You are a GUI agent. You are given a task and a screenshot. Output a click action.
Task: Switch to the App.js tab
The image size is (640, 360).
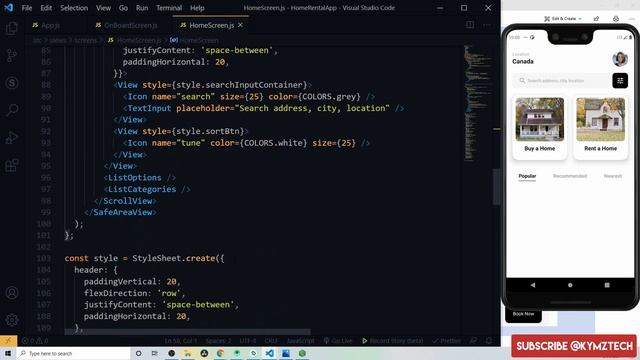[46, 25]
